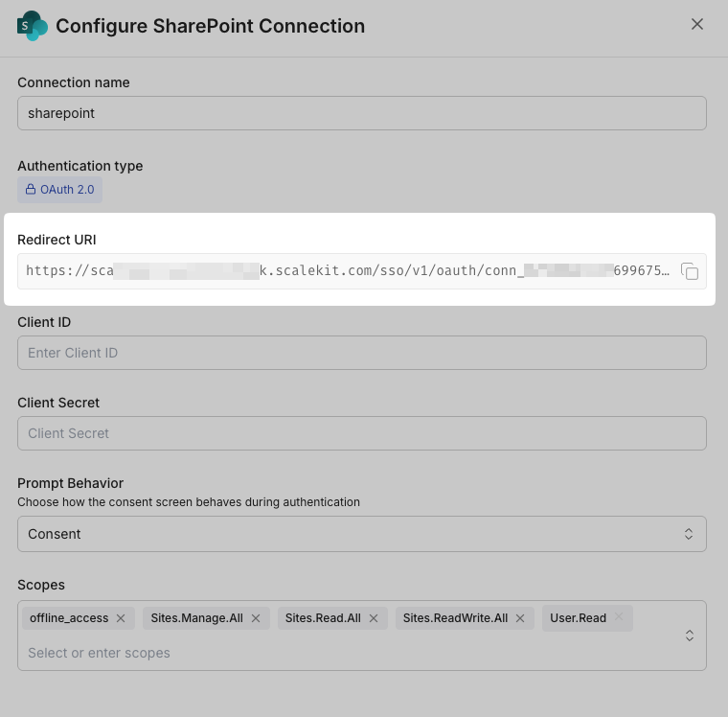Image resolution: width=728 pixels, height=717 pixels.
Task: Click the OAuth 2.0 authentication badge
Action: (59, 190)
